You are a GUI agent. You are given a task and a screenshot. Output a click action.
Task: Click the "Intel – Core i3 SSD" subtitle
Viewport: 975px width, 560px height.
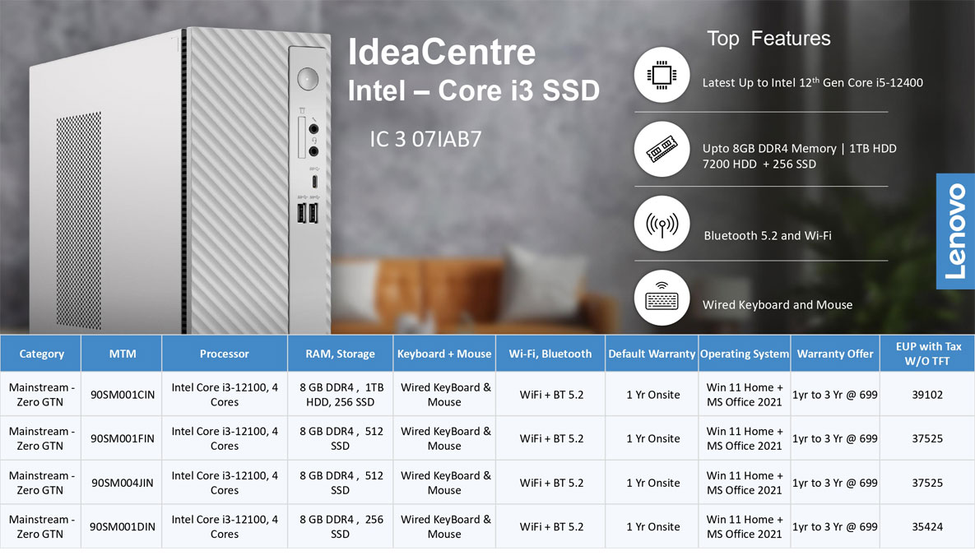[473, 90]
